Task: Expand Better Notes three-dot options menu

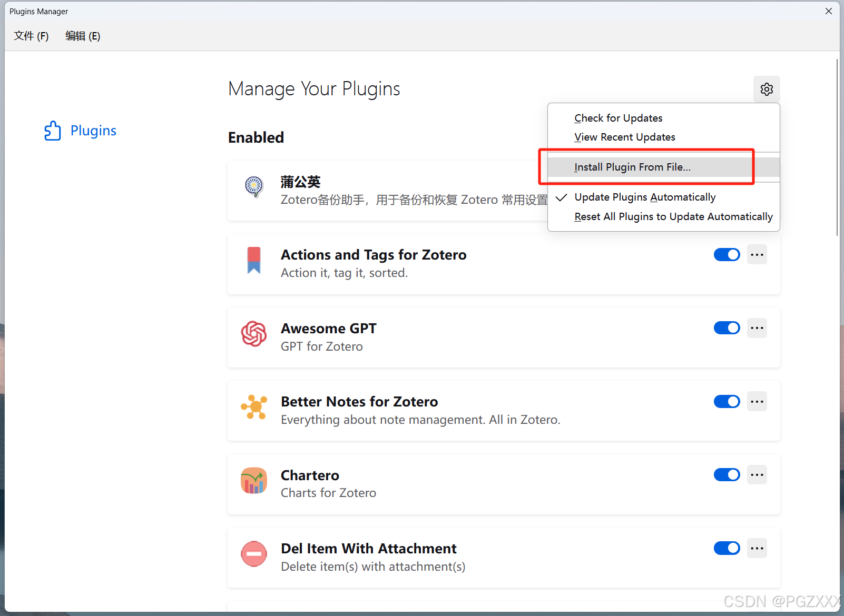Action: 757,402
